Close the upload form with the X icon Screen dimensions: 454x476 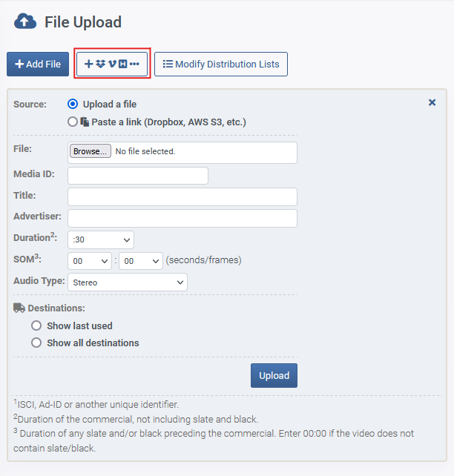click(432, 102)
